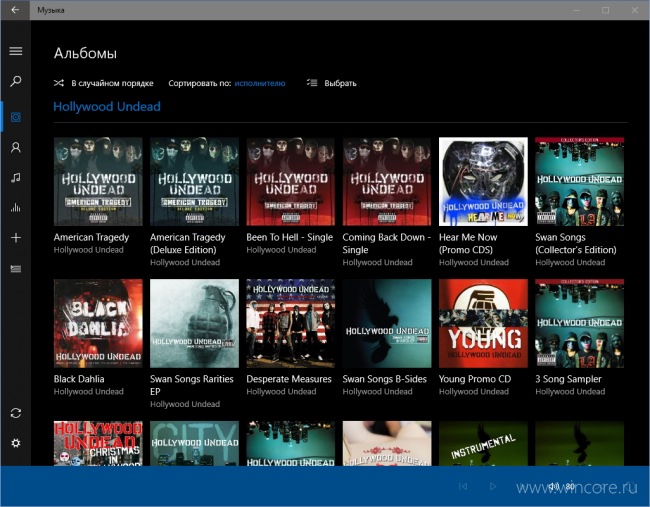This screenshot has height=507, width=650.
Task: Click the sync refresh icon
Action: pyautogui.click(x=16, y=413)
